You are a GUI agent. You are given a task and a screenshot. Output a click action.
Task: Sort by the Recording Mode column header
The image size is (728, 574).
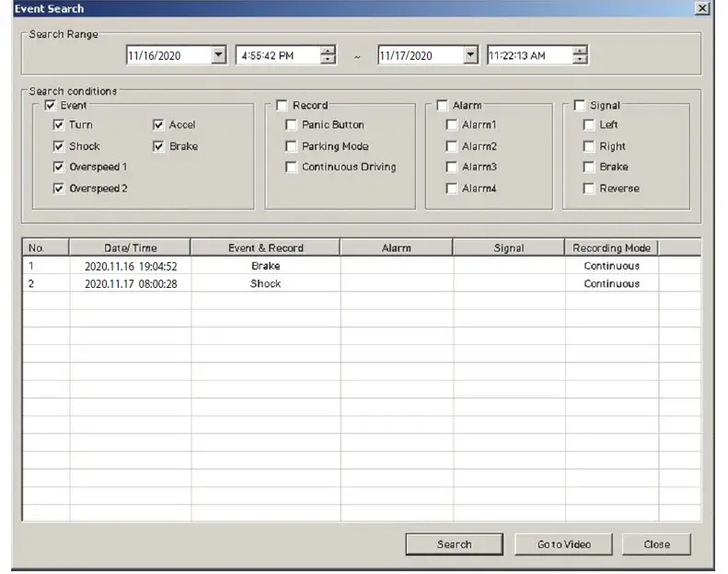(x=611, y=247)
